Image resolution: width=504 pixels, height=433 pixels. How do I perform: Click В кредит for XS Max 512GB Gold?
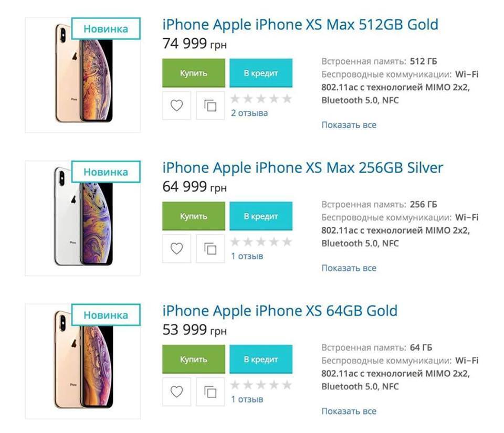point(261,73)
